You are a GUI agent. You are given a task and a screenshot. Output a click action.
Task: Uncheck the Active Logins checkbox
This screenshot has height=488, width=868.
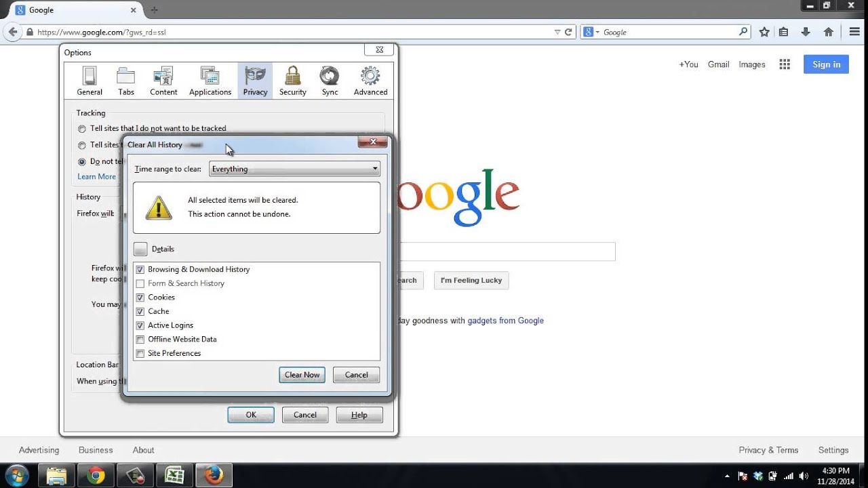tap(140, 325)
